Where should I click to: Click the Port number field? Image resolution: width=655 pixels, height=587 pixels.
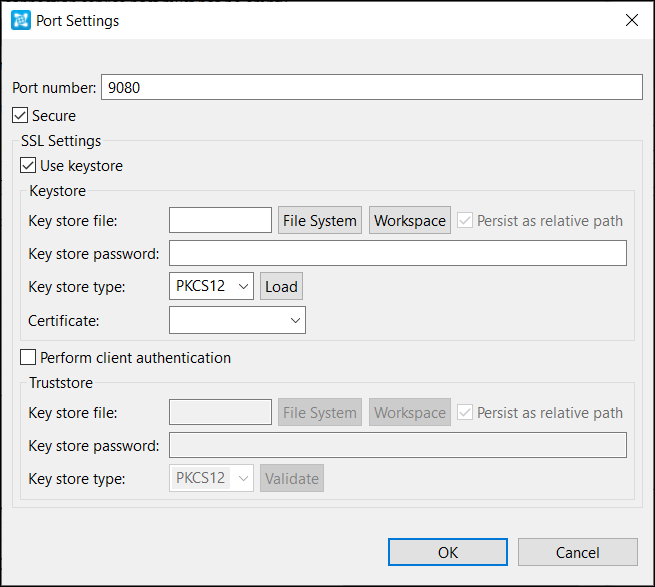click(x=371, y=87)
